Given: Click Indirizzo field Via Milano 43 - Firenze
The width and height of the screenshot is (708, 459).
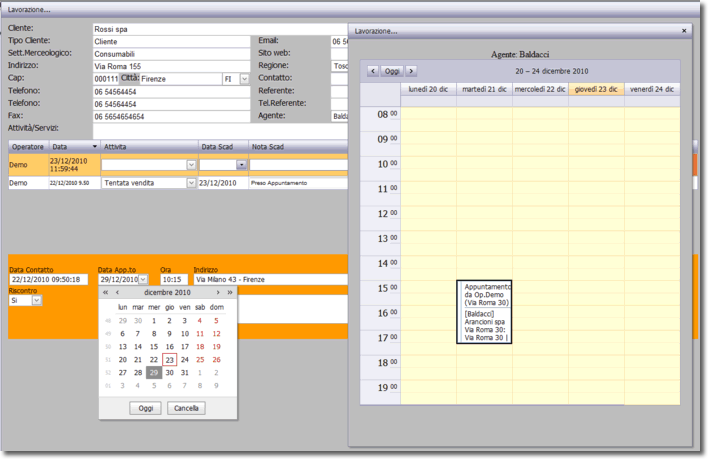Looking at the screenshot, I should (270, 279).
